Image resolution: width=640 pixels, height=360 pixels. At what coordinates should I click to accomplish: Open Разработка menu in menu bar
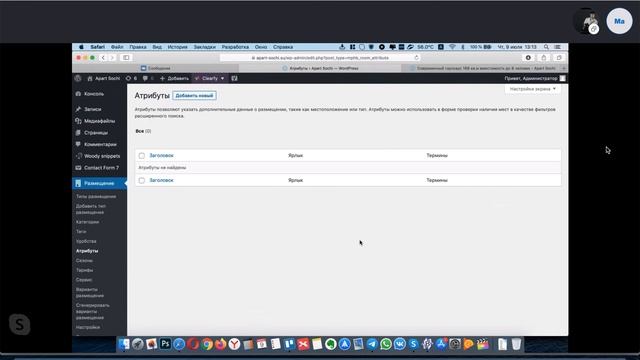(235, 47)
